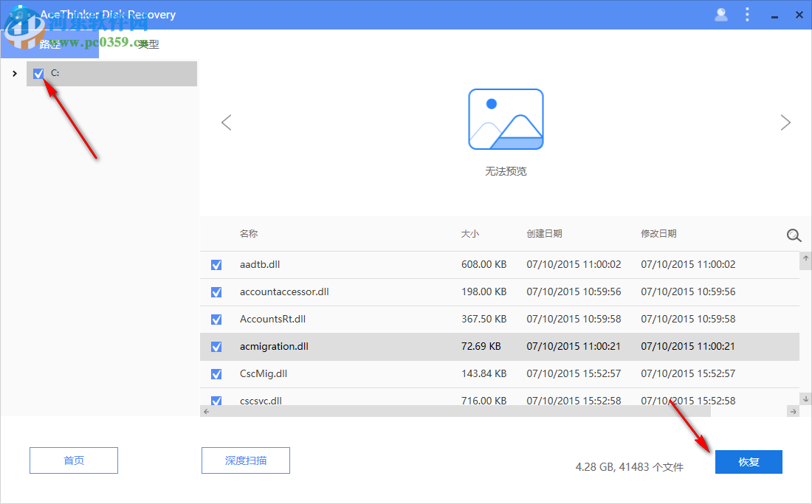Open the user account panel
This screenshot has width=812, height=504.
pos(720,14)
